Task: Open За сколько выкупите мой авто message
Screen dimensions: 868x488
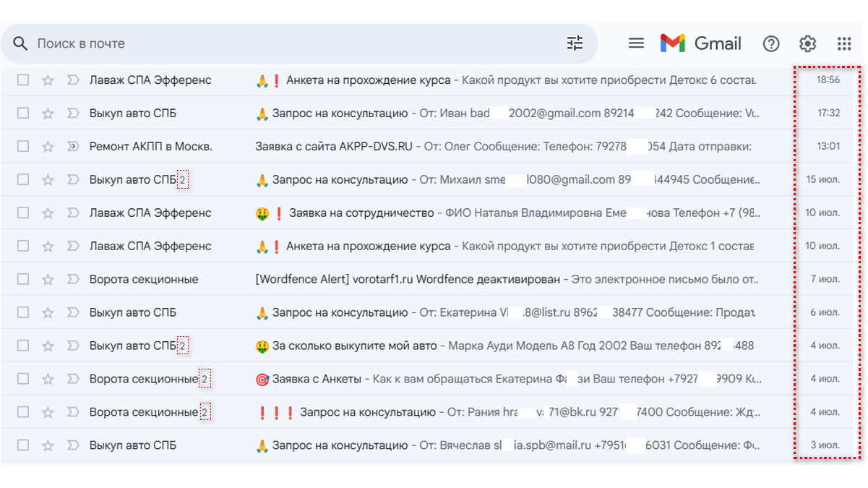Action: click(x=355, y=346)
